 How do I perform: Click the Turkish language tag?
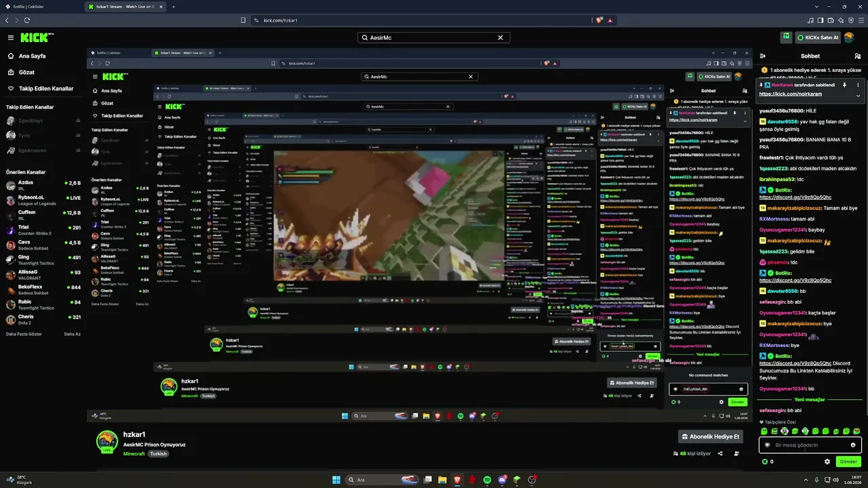158,453
